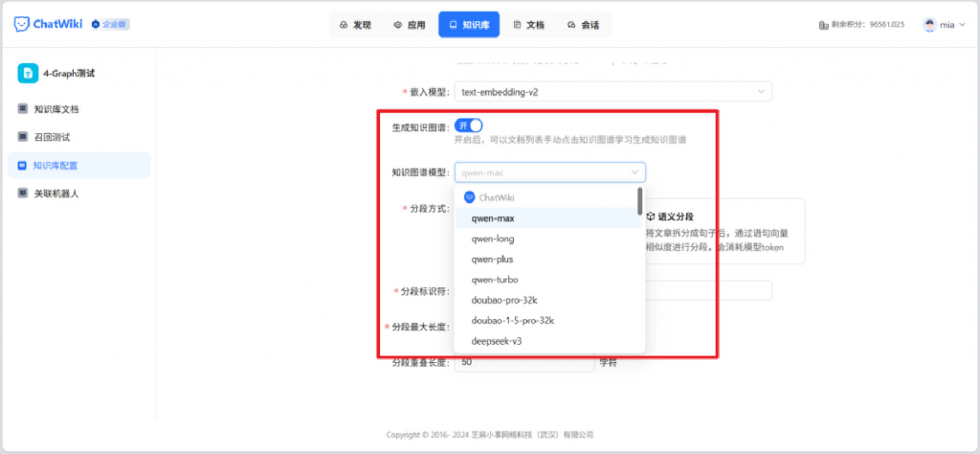Click the ChatWiki brand name text

point(57,24)
